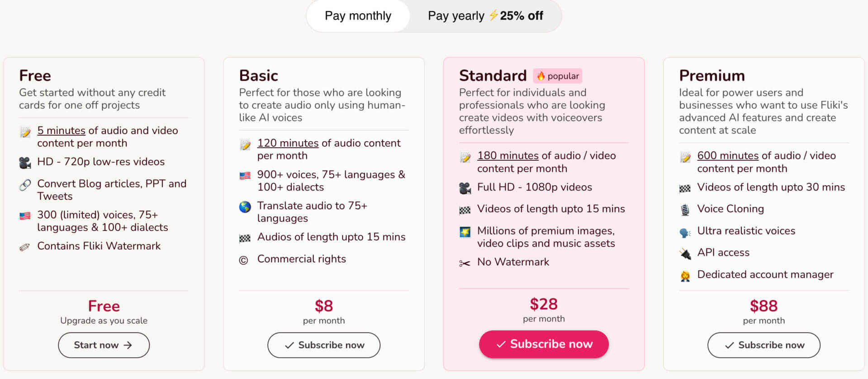This screenshot has width=868, height=379.
Task: Switch to Pay monthly billing
Action: [x=358, y=16]
